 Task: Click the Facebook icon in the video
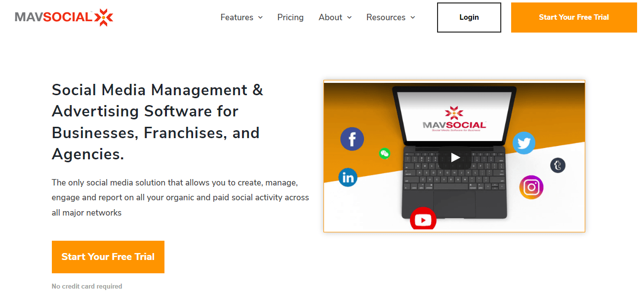coord(352,139)
